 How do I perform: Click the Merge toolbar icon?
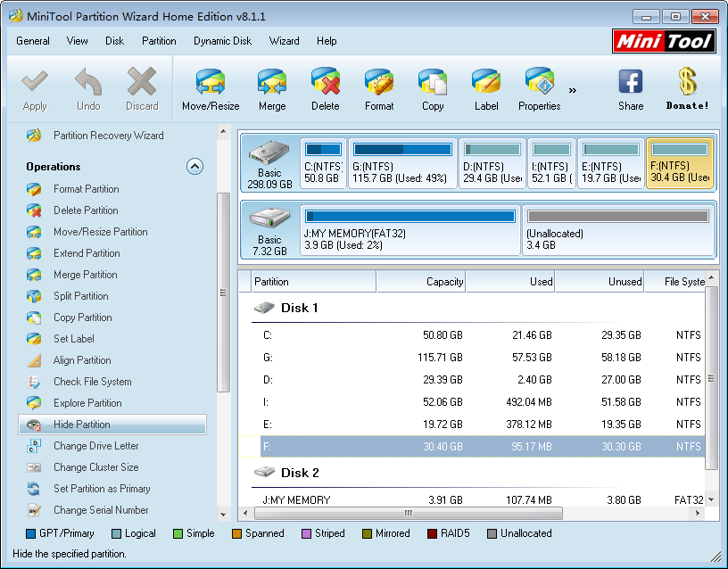[272, 81]
